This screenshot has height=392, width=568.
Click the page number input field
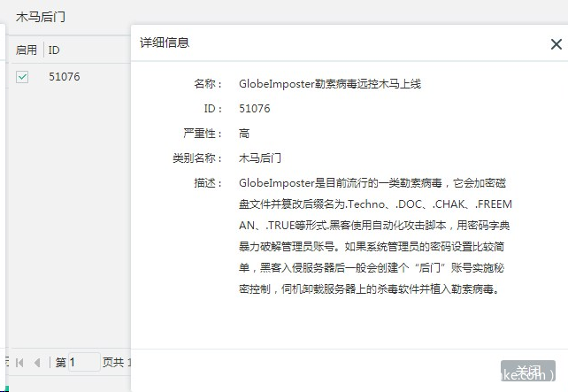84,362
